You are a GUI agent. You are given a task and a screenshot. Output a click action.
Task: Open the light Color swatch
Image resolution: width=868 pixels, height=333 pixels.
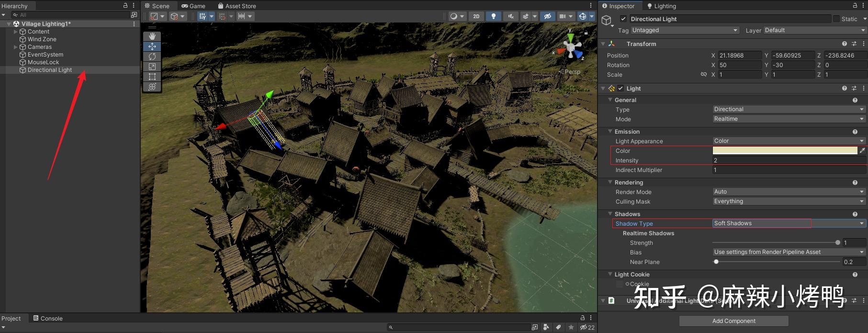[x=785, y=150]
